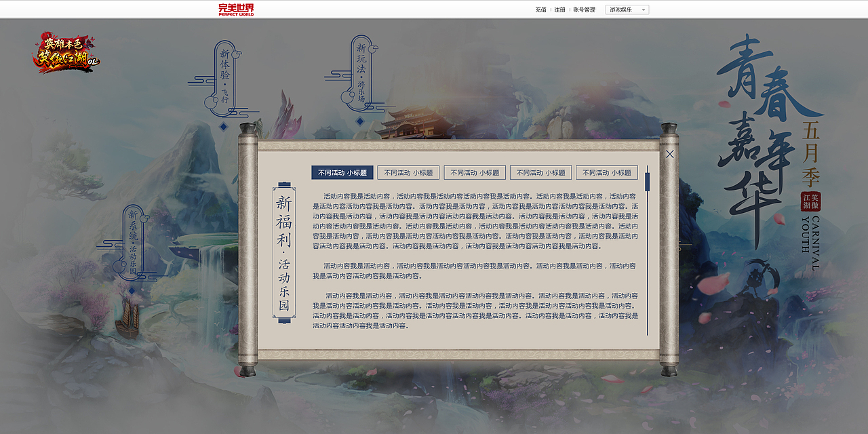Switch to the second 不同活动 小标题 tab

408,173
